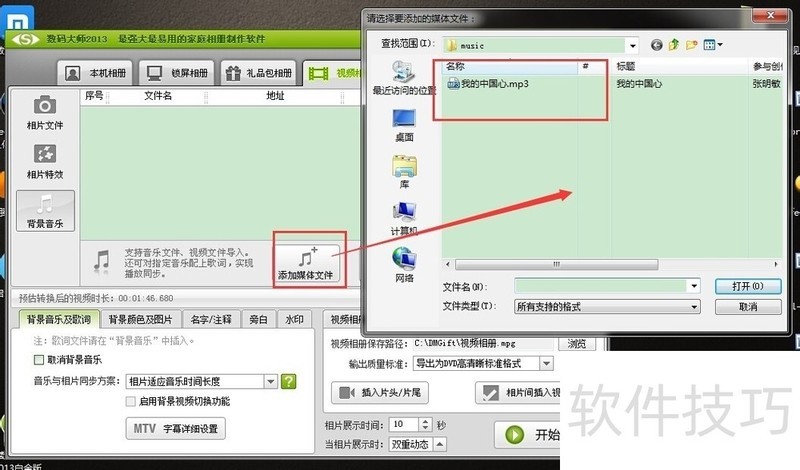Select 旁白 tab
The image size is (800, 470).
click(258, 319)
